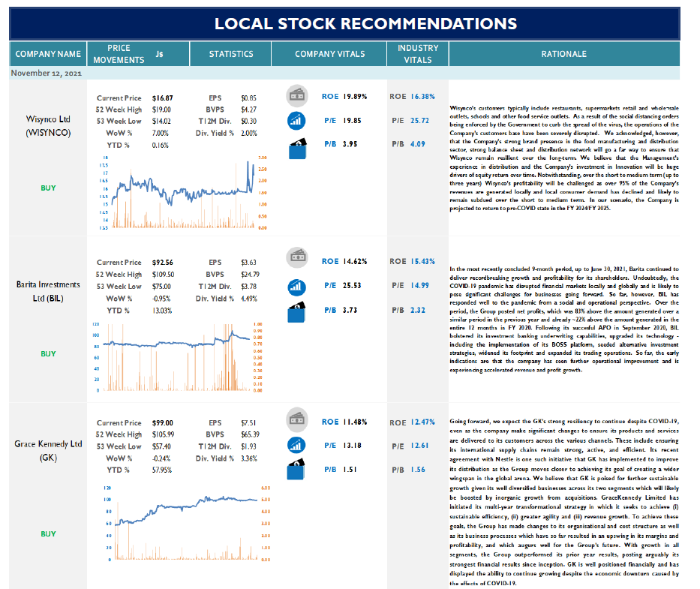
Task: Click Wisynco company P/B 3.95
Action: pos(350,144)
